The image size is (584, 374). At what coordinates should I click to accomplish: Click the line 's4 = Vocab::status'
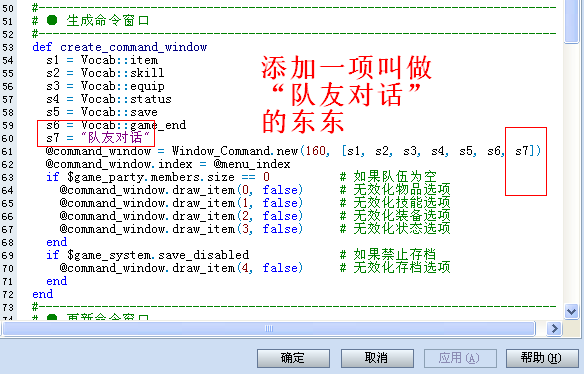click(x=109, y=99)
